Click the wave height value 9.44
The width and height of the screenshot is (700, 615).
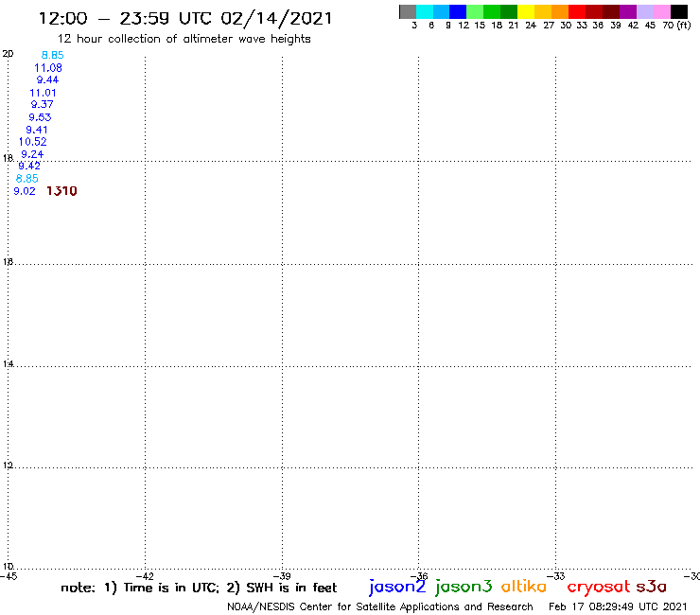pyautogui.click(x=47, y=79)
